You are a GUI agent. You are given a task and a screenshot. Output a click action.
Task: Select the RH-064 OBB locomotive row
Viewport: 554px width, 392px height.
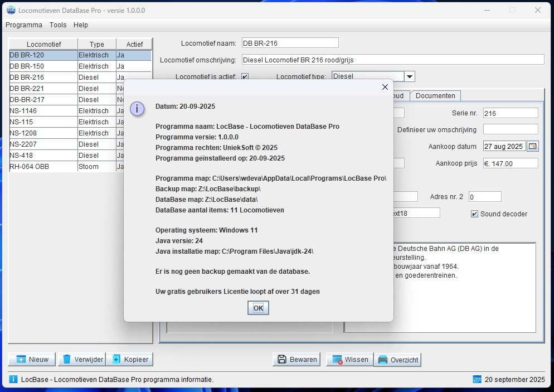(43, 167)
